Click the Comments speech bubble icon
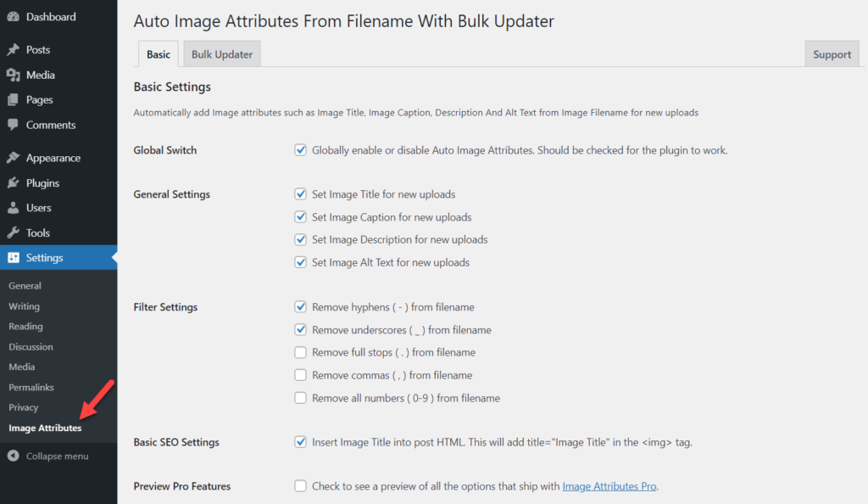868x504 pixels. click(x=14, y=125)
